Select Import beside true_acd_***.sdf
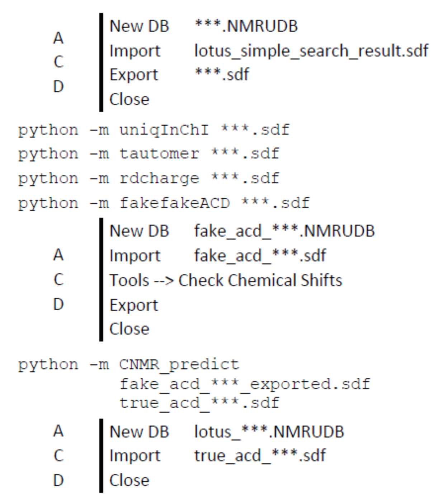The width and height of the screenshot is (444, 504). tap(135, 456)
